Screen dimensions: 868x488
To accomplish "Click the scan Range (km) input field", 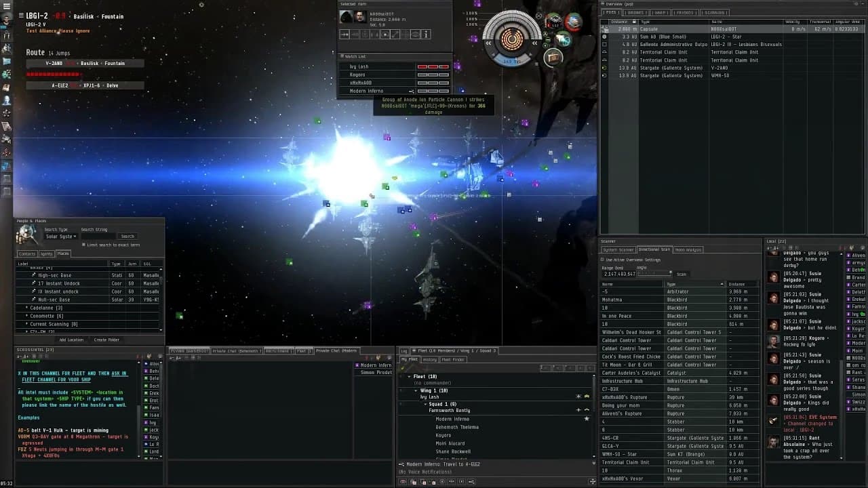I will [618, 274].
